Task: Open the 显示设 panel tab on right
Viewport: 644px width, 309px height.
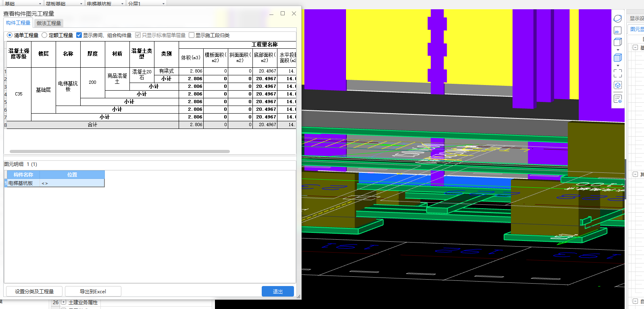Action: (x=637, y=19)
